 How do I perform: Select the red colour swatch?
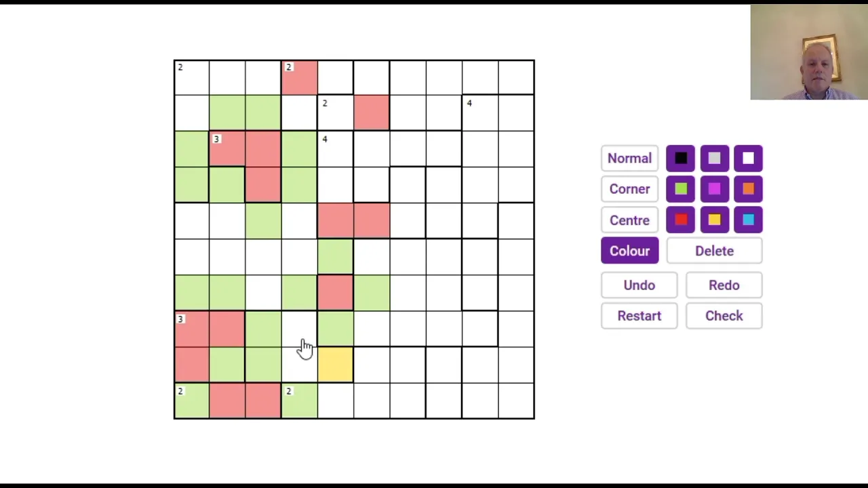680,220
